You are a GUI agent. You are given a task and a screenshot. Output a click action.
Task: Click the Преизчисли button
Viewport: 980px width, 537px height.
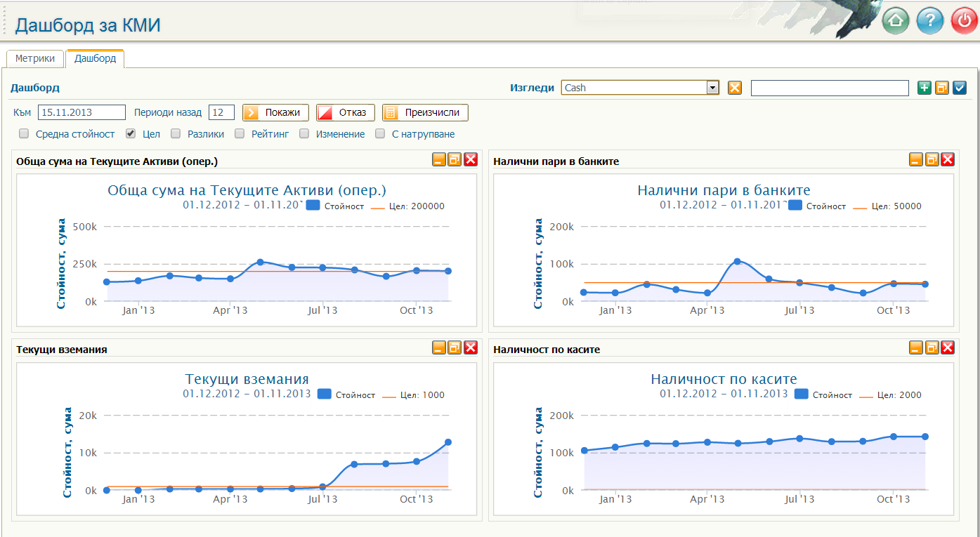click(x=425, y=112)
